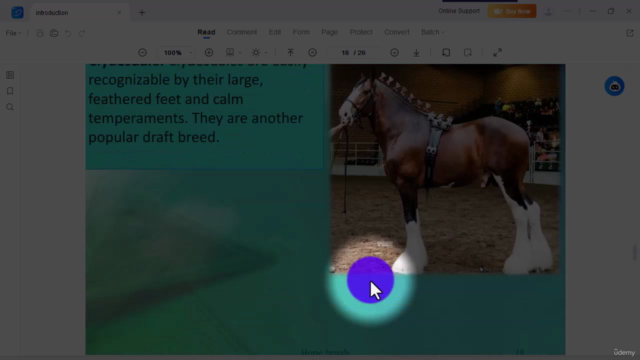The image size is (640, 360).
Task: Jump to first page icon
Action: click(x=290, y=53)
